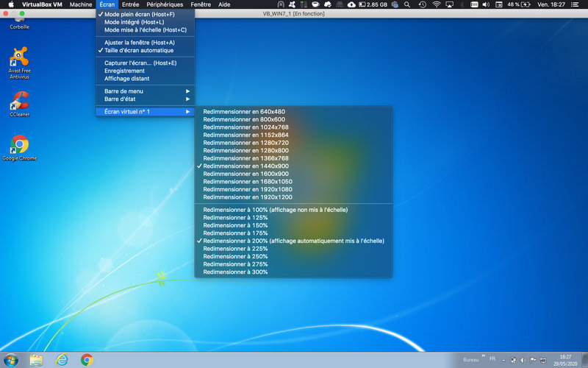Select Ajuster la fenêtre (Host+A)
This screenshot has width=588, height=368.
point(145,43)
